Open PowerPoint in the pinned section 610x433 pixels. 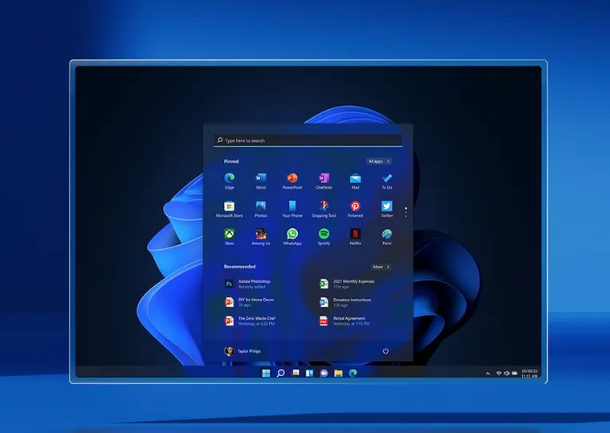[292, 181]
